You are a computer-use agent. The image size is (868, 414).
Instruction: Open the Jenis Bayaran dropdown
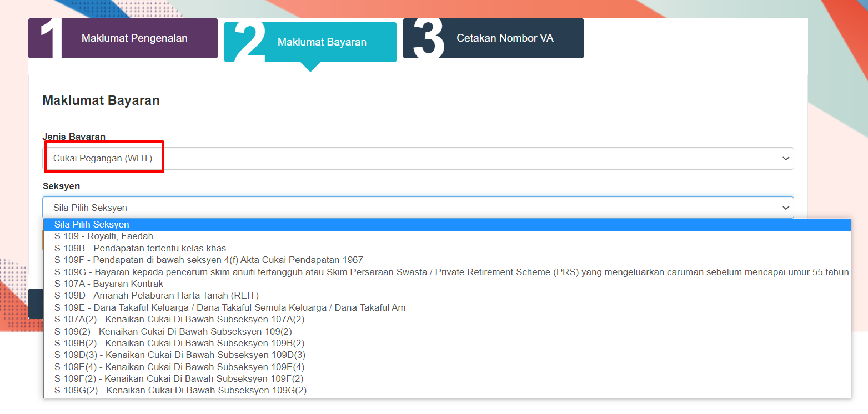pos(417,159)
